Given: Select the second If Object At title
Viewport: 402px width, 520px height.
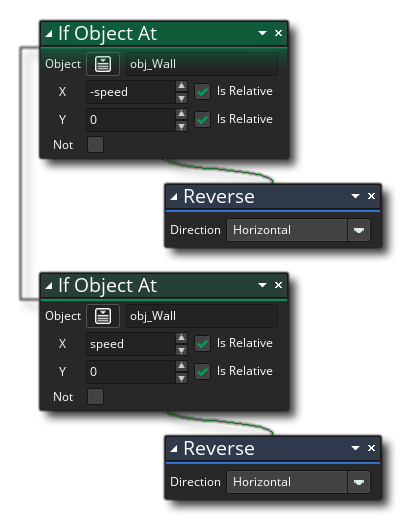Looking at the screenshot, I should [x=107, y=285].
